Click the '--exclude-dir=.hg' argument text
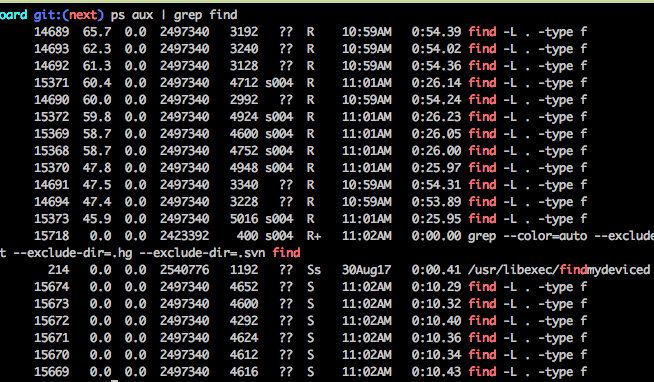 coord(73,253)
